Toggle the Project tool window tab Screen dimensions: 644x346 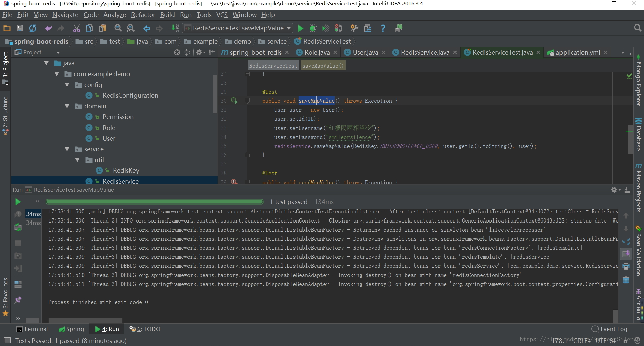[x=5, y=68]
